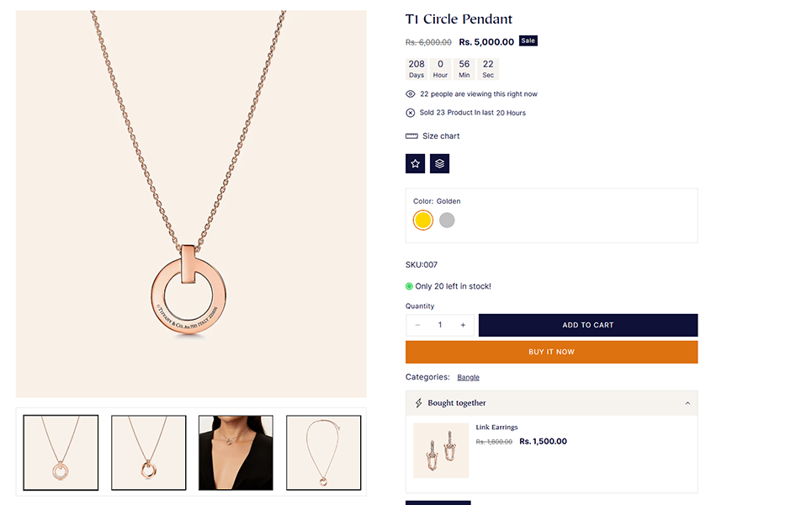Click the Link Earrings product image

pyautogui.click(x=440, y=450)
